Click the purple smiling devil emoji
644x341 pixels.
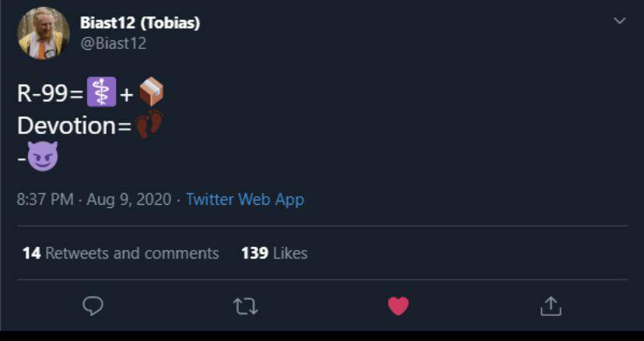pyautogui.click(x=43, y=156)
